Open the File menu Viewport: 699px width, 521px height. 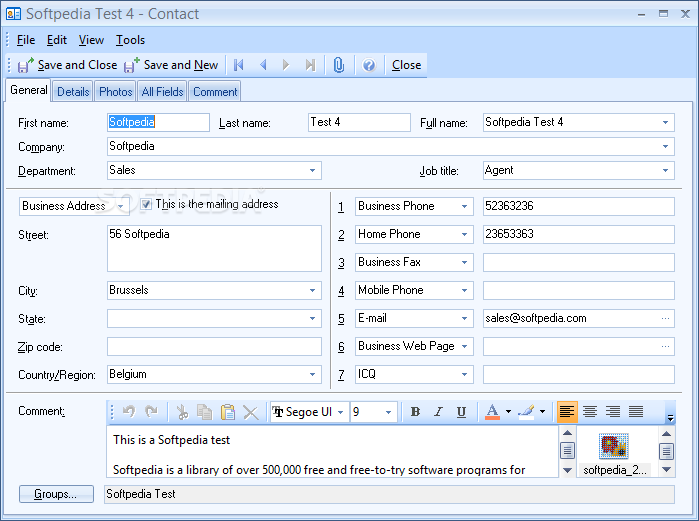tap(26, 40)
